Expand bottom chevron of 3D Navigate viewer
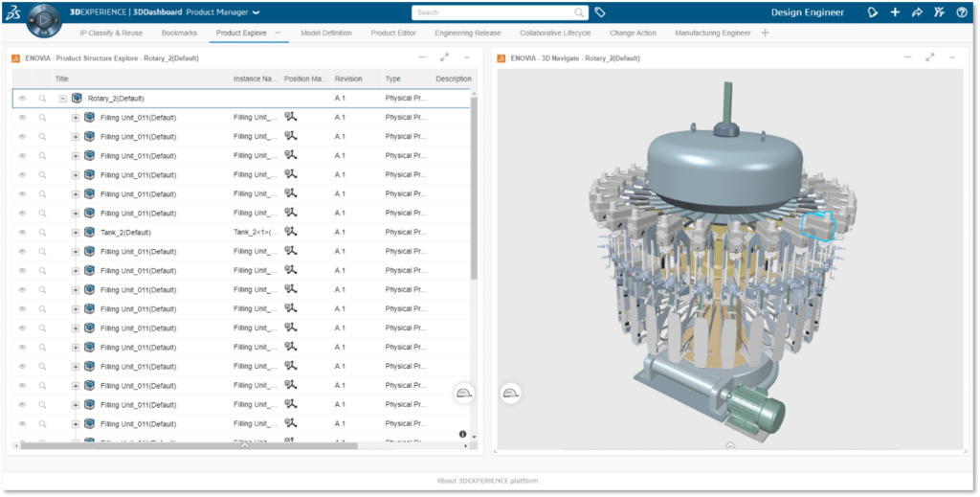This screenshot has width=980, height=497. (x=730, y=445)
